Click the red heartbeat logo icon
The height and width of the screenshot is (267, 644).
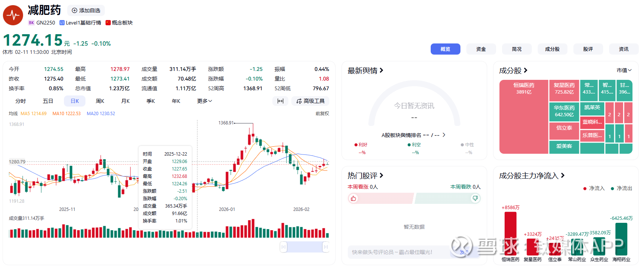[x=13, y=15]
